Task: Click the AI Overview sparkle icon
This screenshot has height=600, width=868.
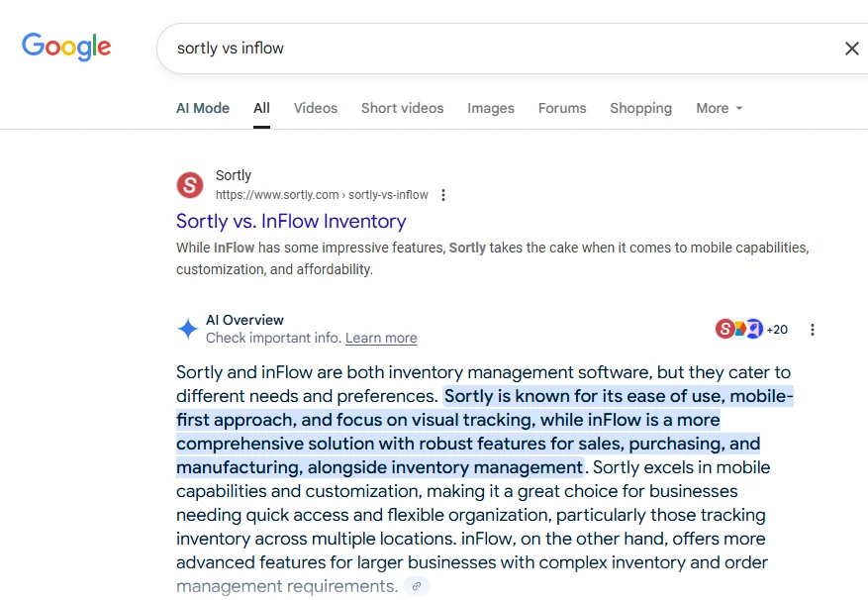Action: click(x=188, y=329)
